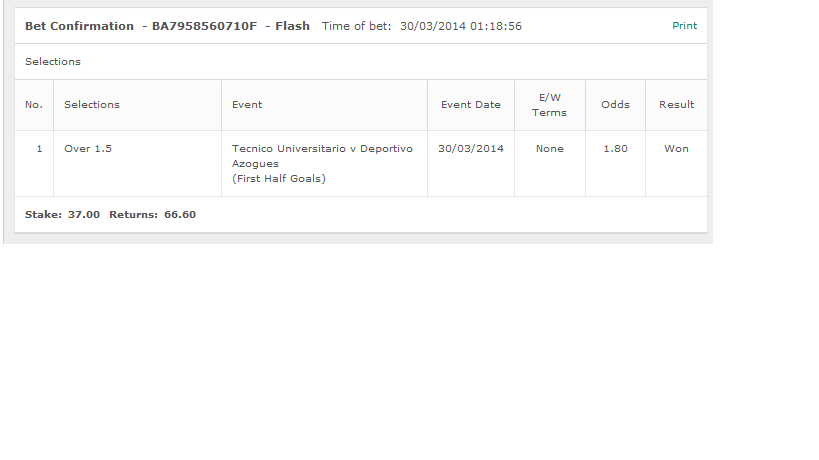This screenshot has height=460, width=819.
Task: Select the Bet Confirmation title text
Action: click(79, 26)
